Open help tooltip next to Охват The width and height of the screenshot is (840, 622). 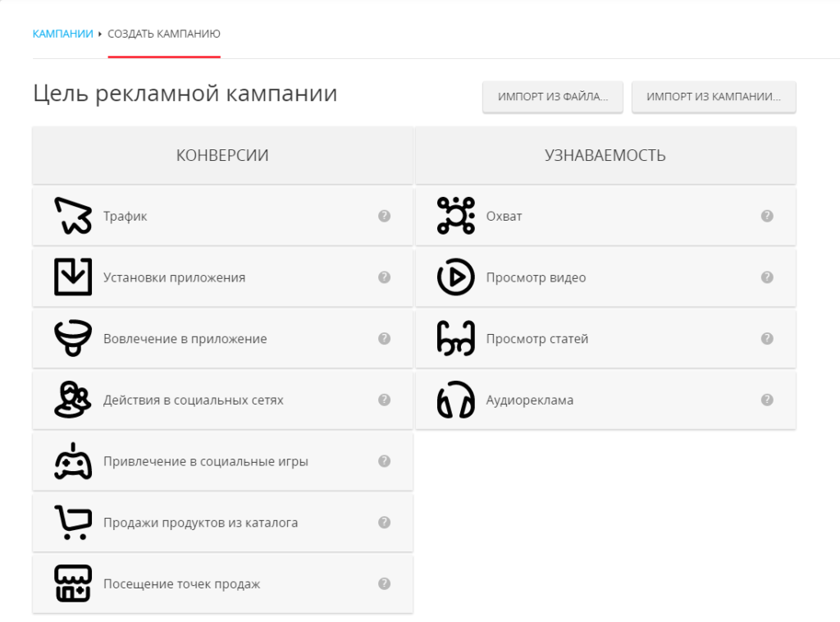pyautogui.click(x=767, y=215)
